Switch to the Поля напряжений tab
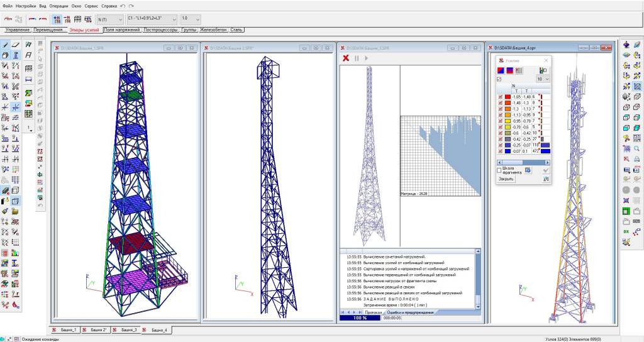Viewport: 644px width, 342px height. pos(122,30)
